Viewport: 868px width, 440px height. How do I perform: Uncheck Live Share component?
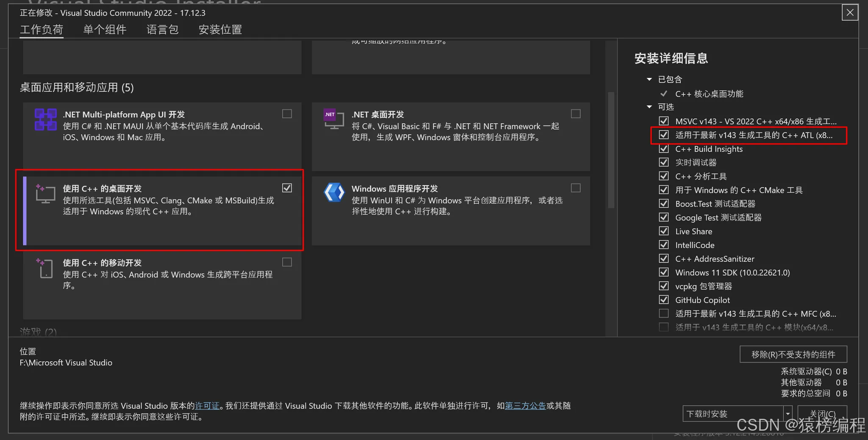pos(664,231)
